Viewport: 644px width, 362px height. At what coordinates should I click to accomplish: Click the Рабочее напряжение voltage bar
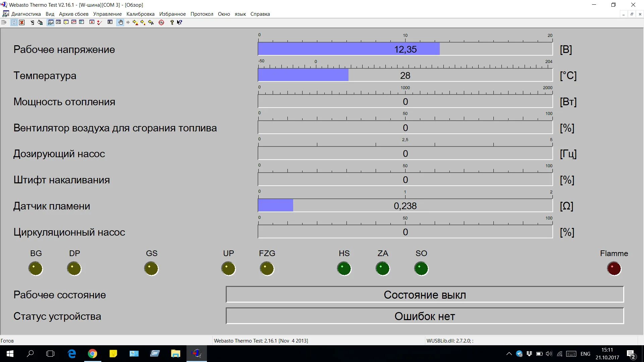click(405, 49)
